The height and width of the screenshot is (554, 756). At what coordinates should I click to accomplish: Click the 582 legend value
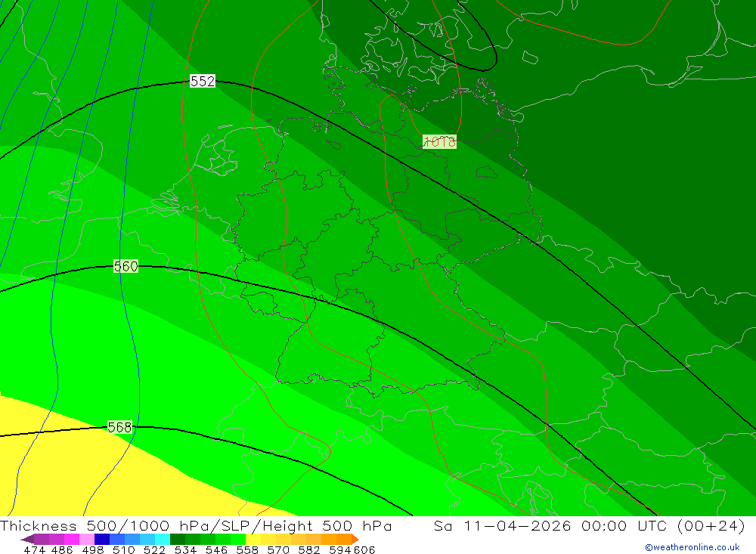309,549
